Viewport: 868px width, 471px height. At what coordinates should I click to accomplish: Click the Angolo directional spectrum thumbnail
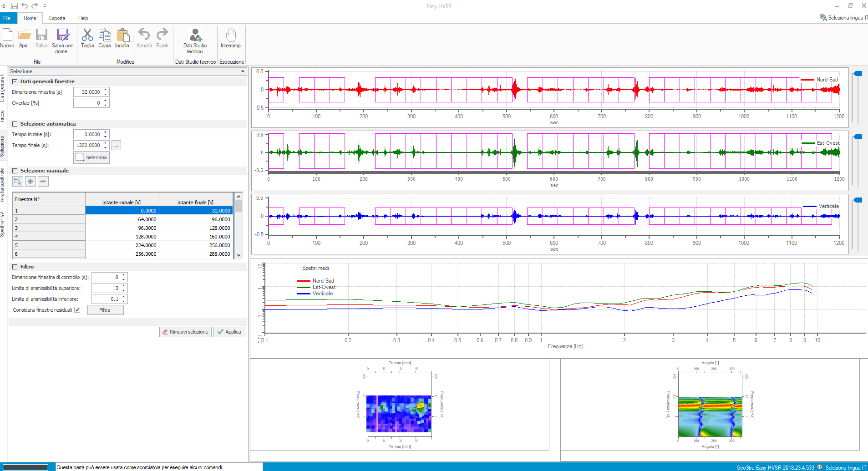710,405
